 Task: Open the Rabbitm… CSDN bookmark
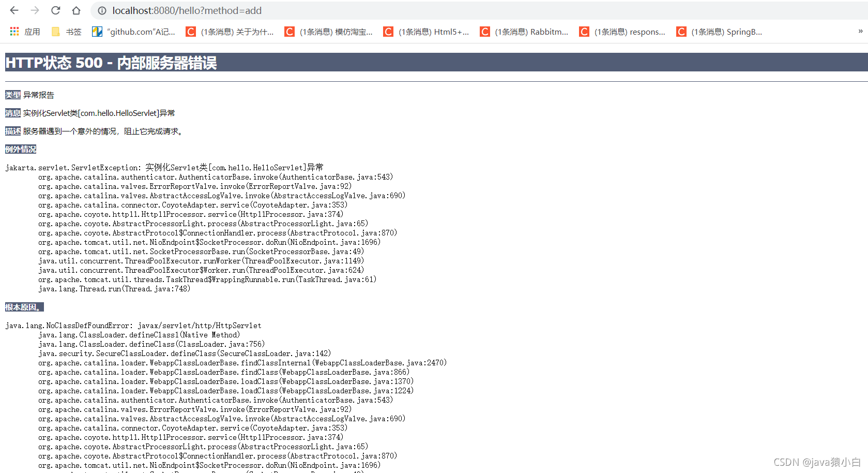524,32
